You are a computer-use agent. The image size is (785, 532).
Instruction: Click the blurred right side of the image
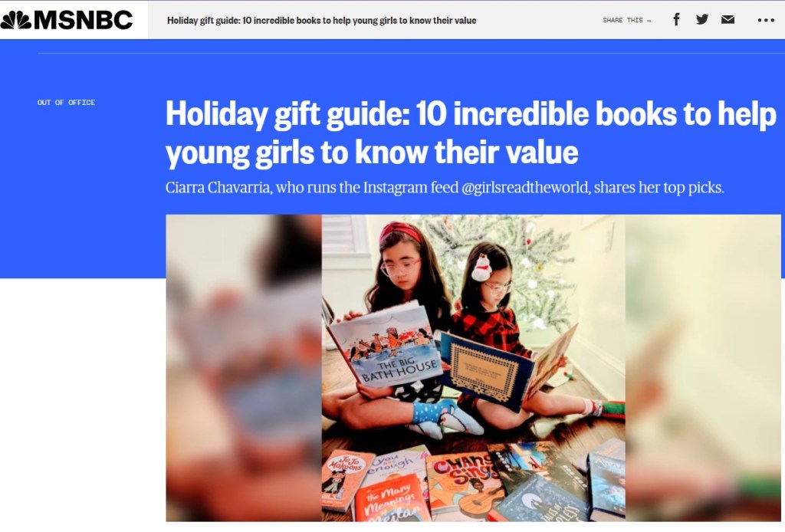[703, 368]
